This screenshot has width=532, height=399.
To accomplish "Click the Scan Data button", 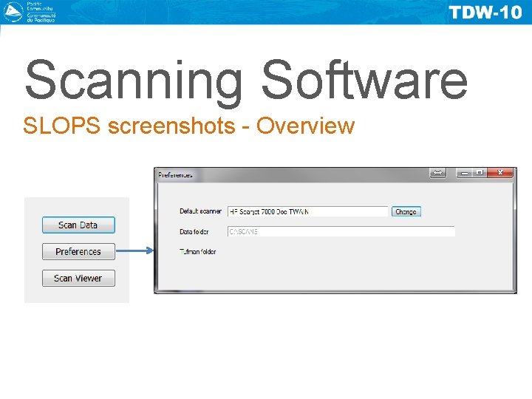I will click(78, 225).
